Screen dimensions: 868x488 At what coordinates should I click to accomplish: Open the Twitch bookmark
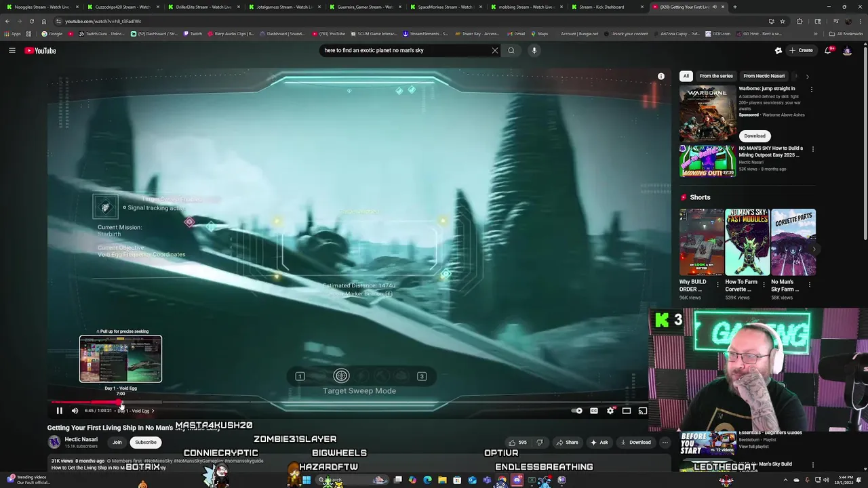193,33
